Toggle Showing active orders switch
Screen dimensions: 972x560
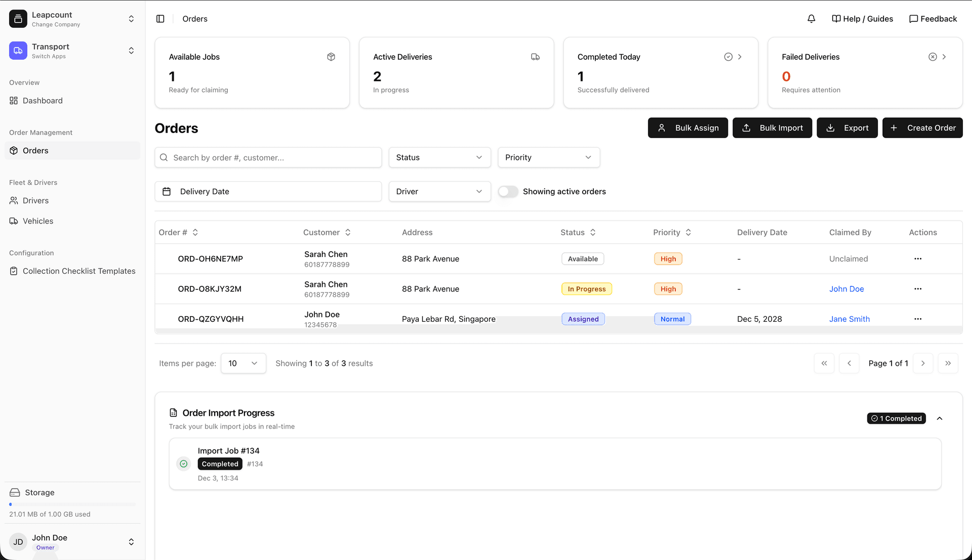click(x=508, y=191)
